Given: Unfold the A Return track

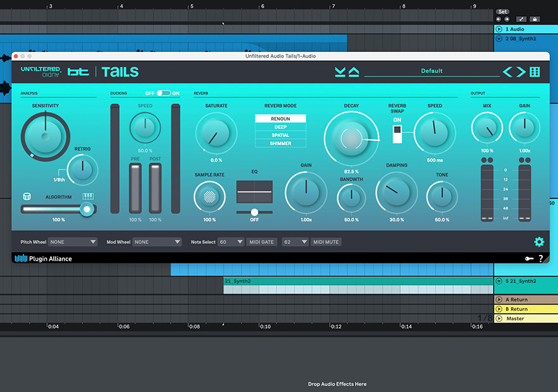Looking at the screenshot, I should pos(499,299).
